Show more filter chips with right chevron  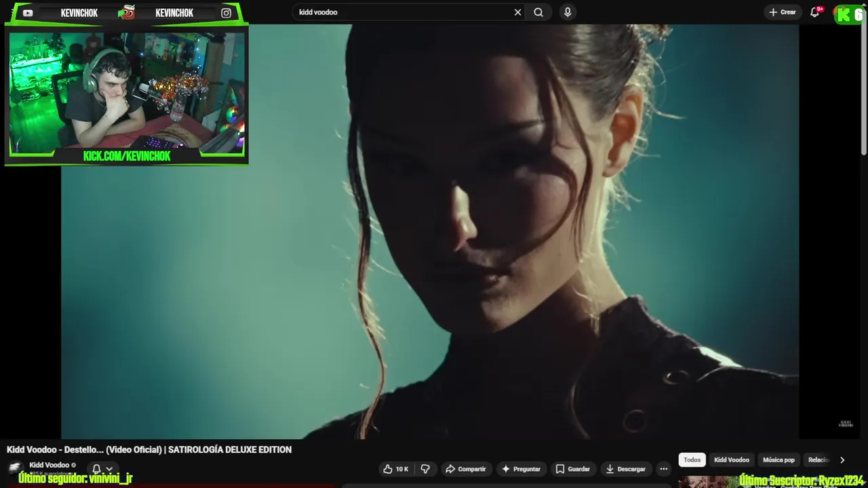[x=842, y=460]
